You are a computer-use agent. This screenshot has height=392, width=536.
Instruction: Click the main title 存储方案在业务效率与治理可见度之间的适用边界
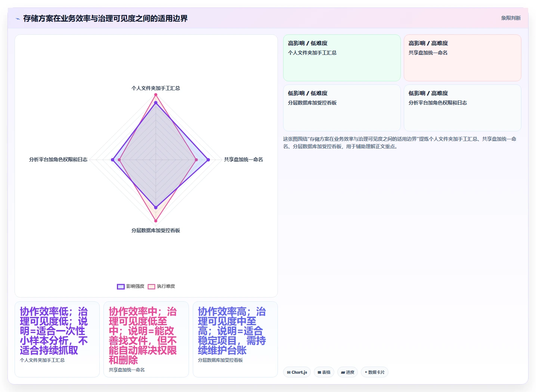point(105,18)
